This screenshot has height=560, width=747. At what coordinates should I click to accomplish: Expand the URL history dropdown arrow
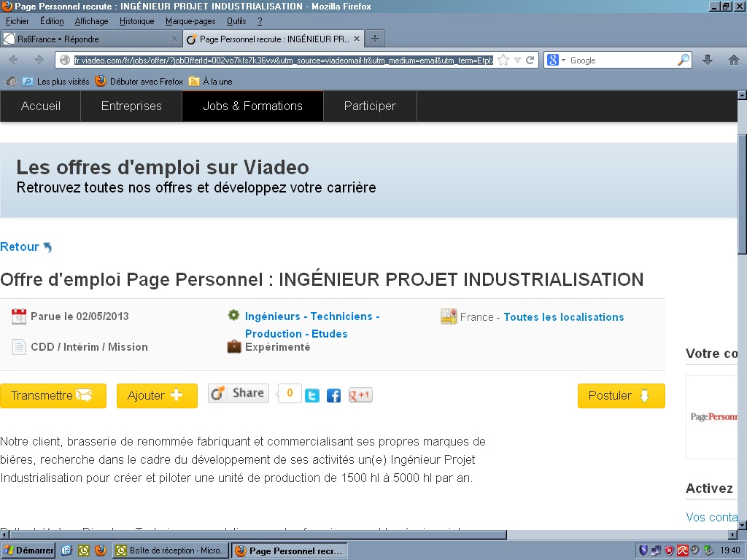(x=517, y=61)
